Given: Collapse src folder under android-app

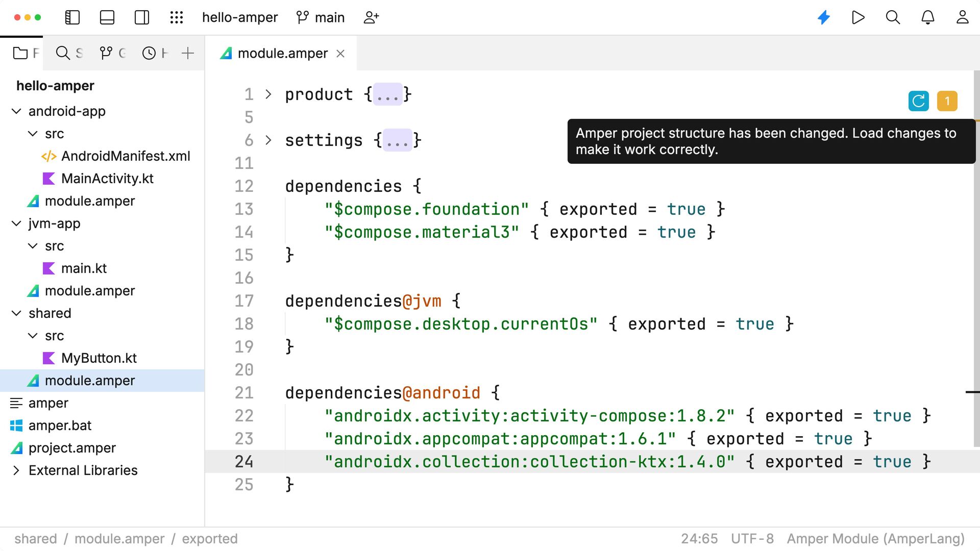Looking at the screenshot, I should [x=33, y=134].
